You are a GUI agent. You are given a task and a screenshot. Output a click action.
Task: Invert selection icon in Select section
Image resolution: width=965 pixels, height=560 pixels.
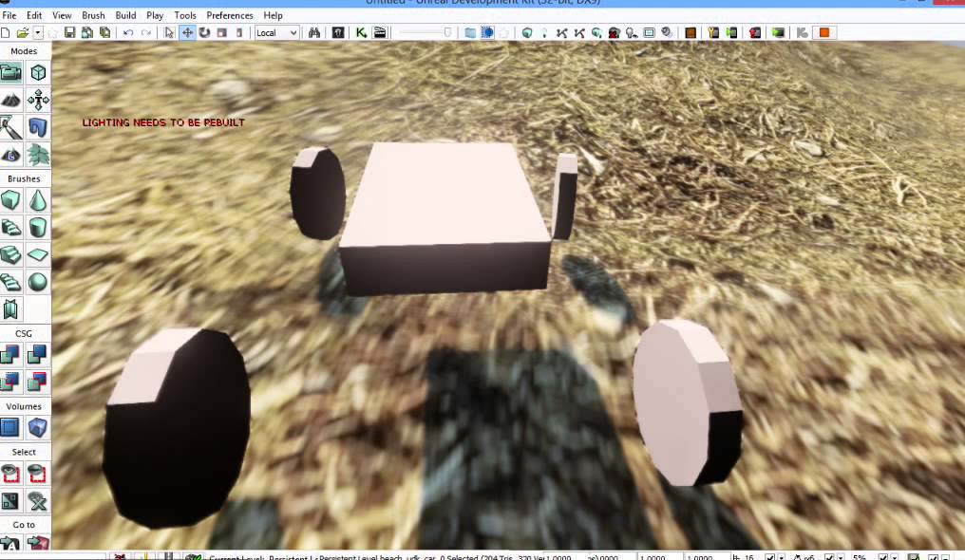pos(11,501)
